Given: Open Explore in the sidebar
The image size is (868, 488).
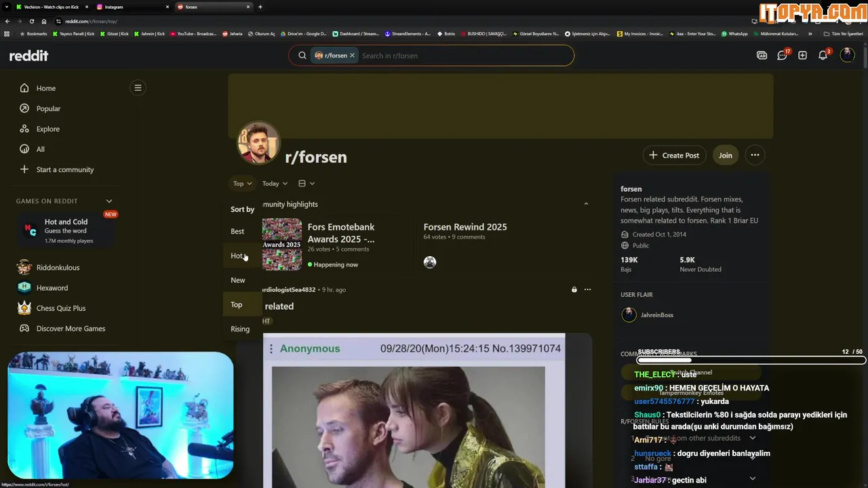Looking at the screenshot, I should point(48,129).
